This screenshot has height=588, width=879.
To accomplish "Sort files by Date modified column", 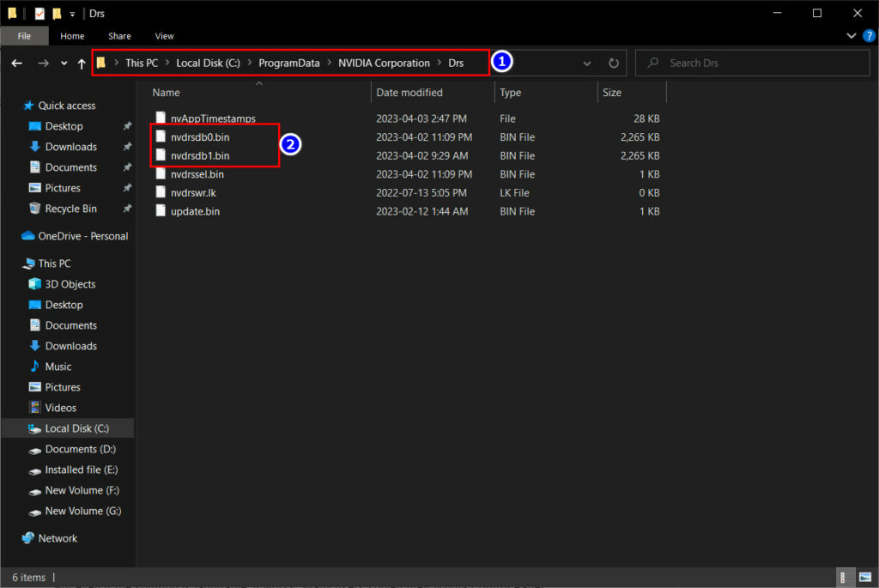I will 409,93.
